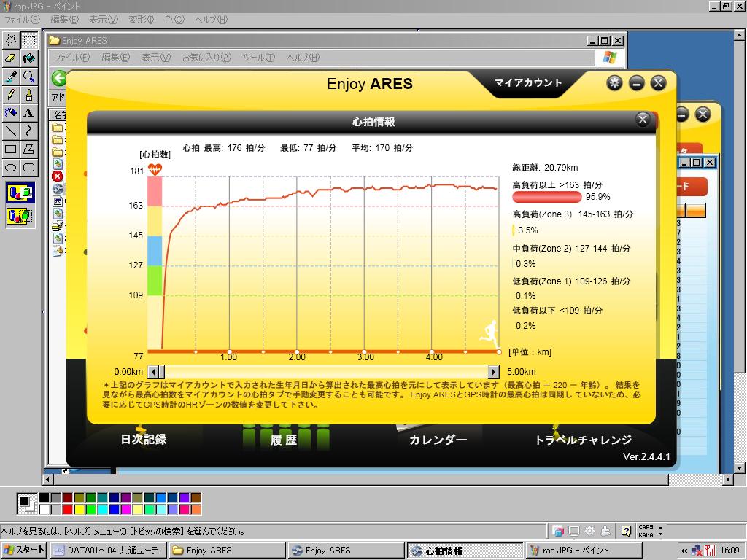
Task: Select the Text tool (A) in Paint
Action: [x=29, y=112]
